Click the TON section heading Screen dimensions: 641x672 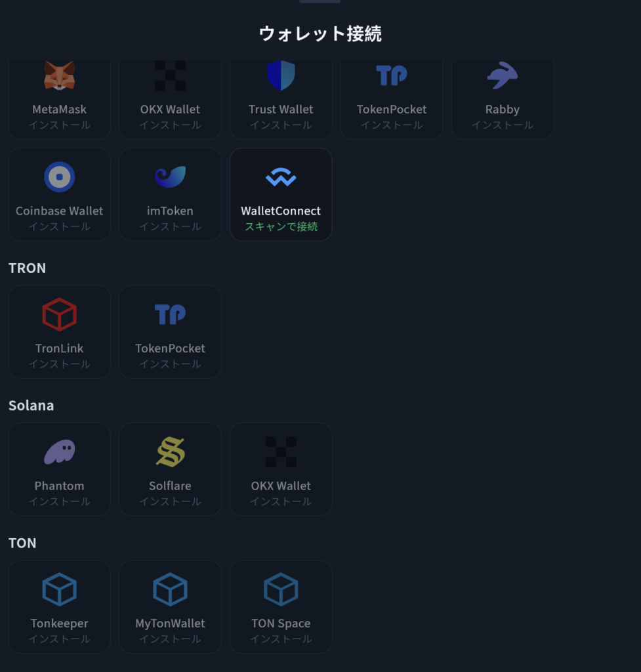[22, 543]
